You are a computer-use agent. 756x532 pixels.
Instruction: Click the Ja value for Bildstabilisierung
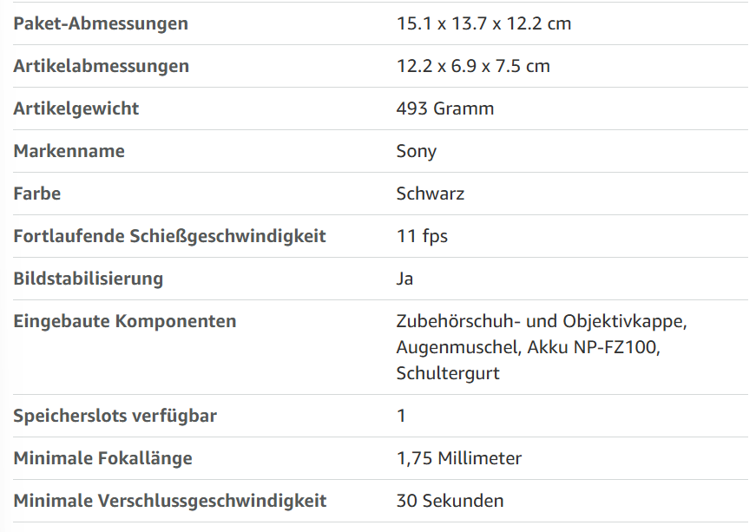click(x=405, y=279)
